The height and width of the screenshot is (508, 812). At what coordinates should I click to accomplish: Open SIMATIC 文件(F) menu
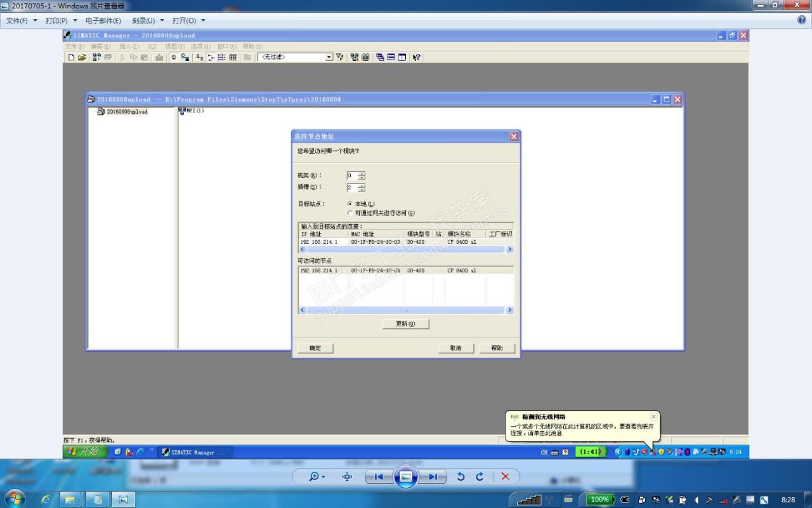coord(74,46)
